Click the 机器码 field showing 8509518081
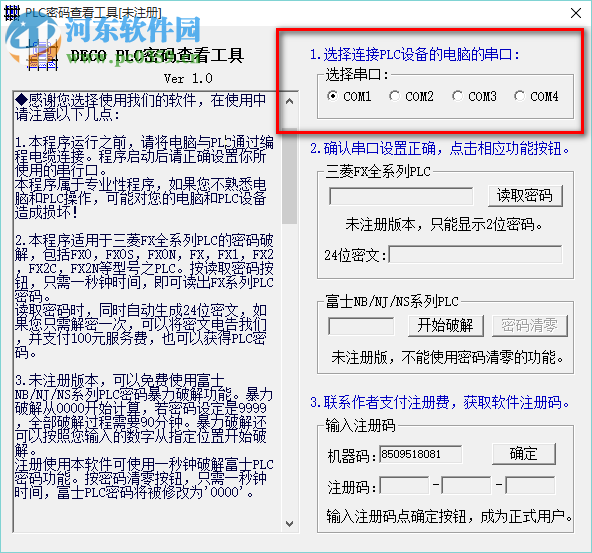 [x=421, y=454]
